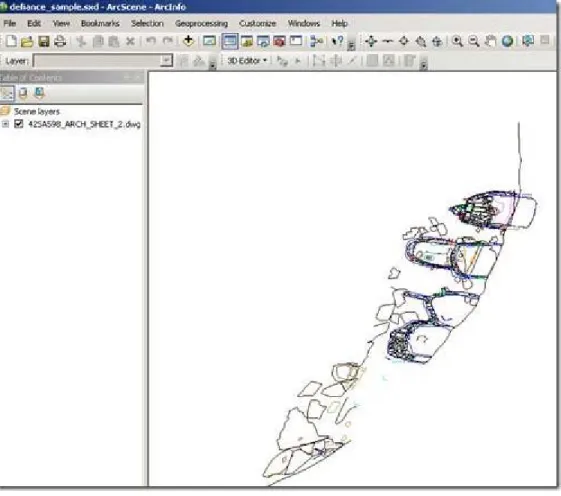
Task: Open the Edit menu
Action: tap(34, 24)
